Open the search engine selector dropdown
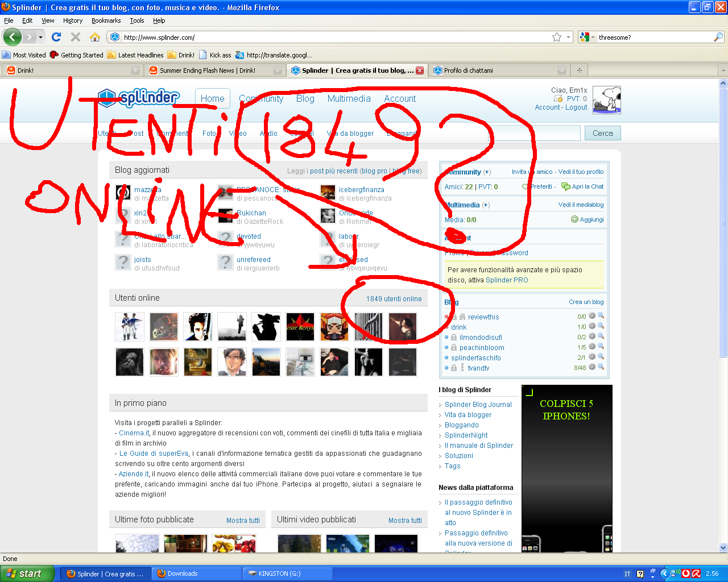Viewport: 728px width, 582px height. tap(593, 37)
